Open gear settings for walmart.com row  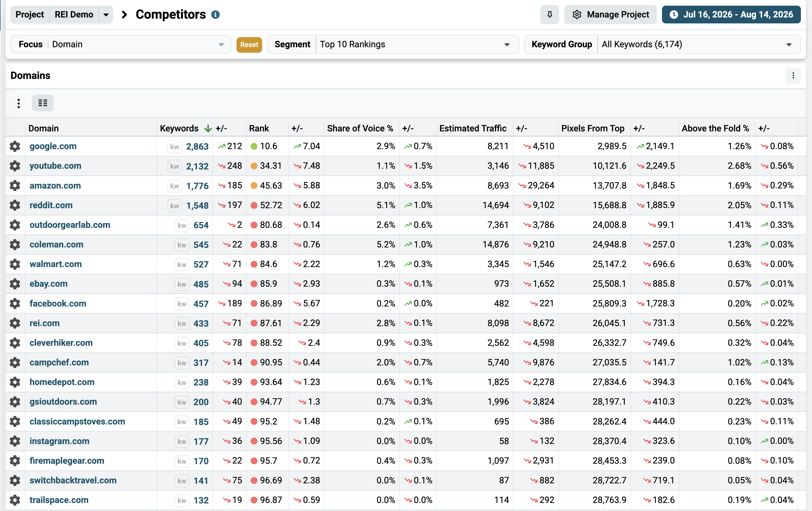(x=15, y=264)
